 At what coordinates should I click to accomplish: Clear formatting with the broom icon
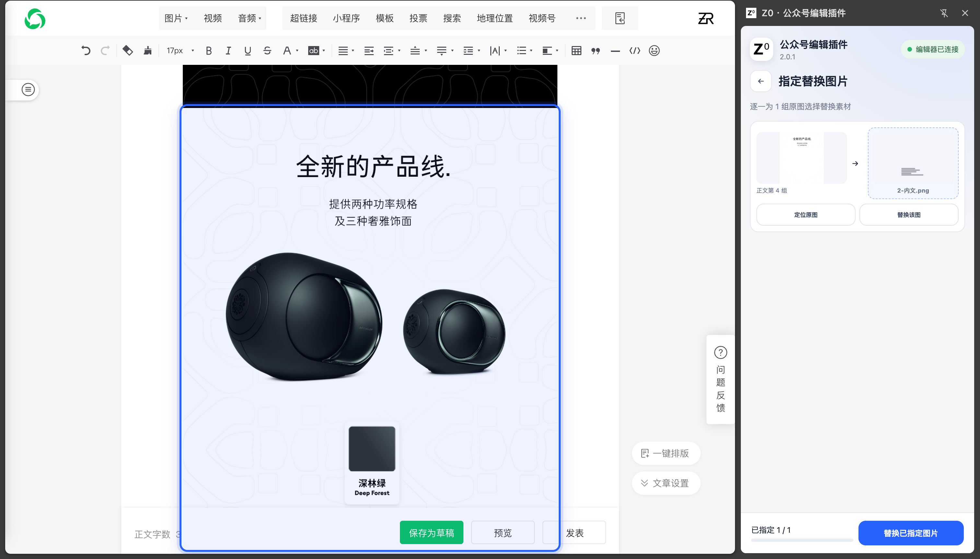click(x=148, y=51)
